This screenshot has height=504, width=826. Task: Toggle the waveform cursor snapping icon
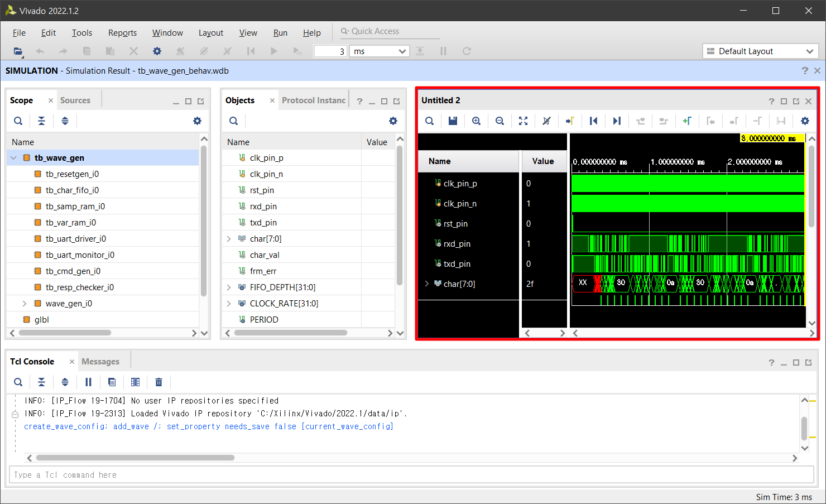click(546, 121)
